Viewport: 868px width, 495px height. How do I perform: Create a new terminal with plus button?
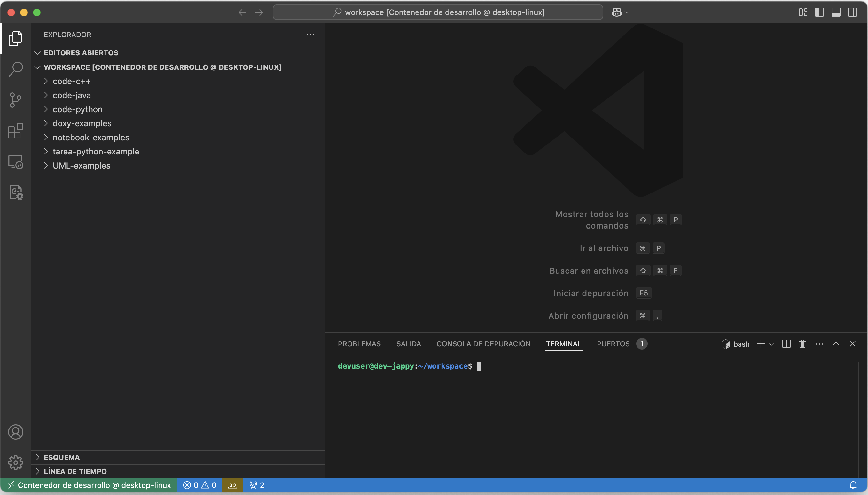point(761,344)
